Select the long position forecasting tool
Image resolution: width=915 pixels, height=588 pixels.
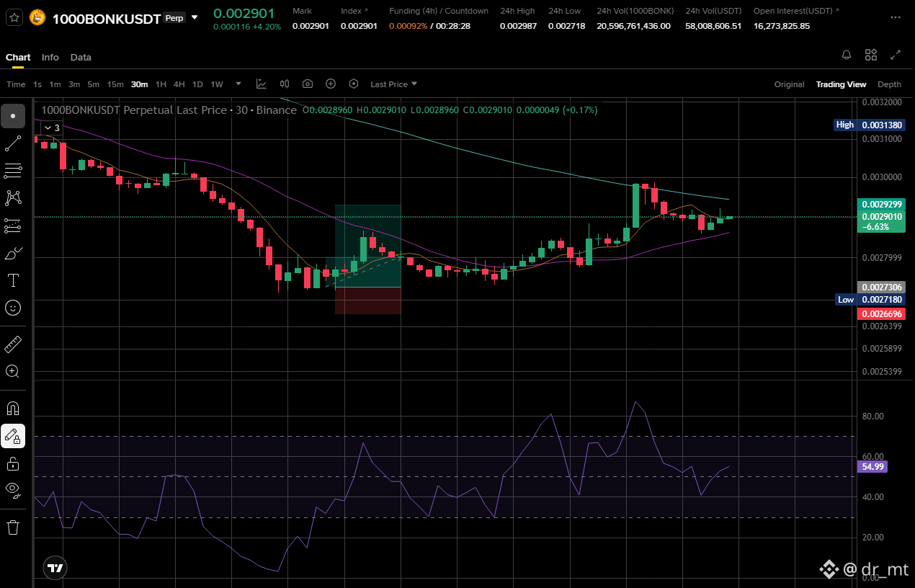pos(13,226)
